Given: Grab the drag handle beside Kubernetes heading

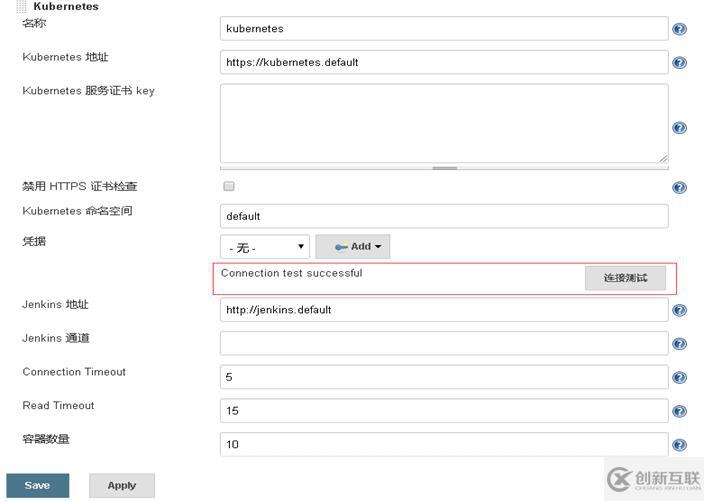Looking at the screenshot, I should coord(21,6).
